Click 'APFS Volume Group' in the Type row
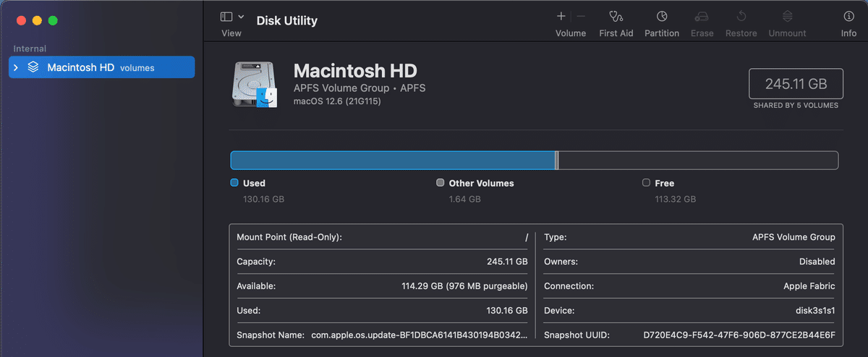The height and width of the screenshot is (357, 868). click(793, 237)
